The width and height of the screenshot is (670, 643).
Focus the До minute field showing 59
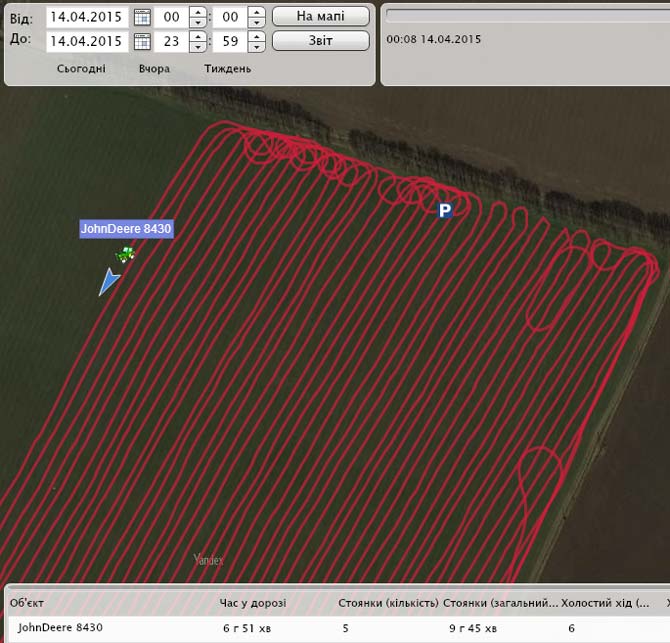click(230, 41)
